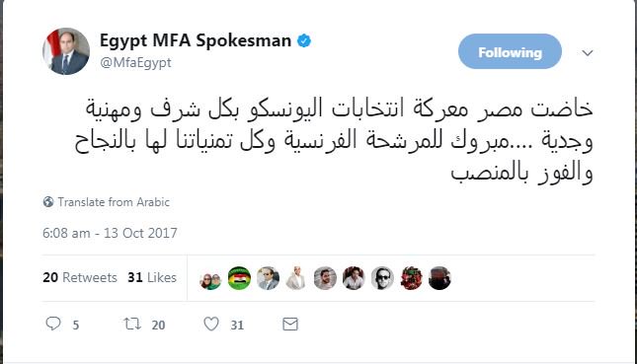Click the reply speech bubble icon
The image size is (637, 364).
[53, 324]
